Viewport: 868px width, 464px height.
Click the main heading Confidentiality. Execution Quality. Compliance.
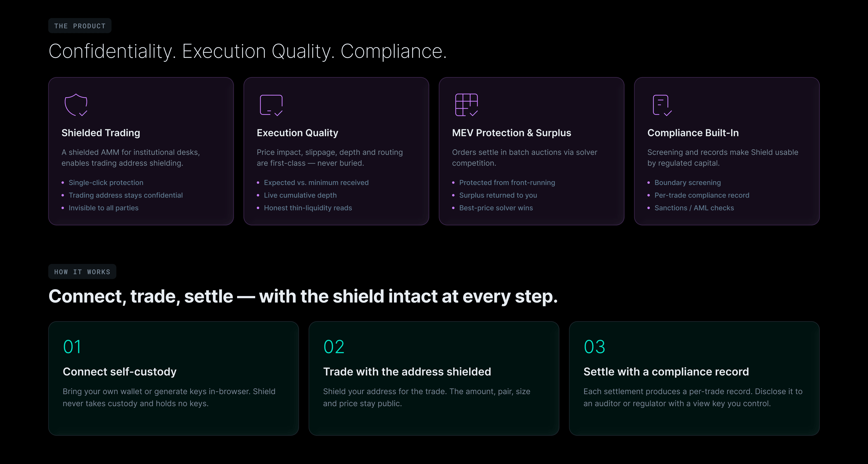[248, 52]
